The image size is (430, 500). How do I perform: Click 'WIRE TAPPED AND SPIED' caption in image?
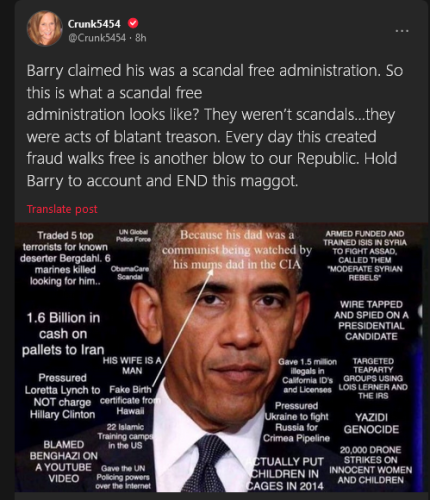[371, 320]
